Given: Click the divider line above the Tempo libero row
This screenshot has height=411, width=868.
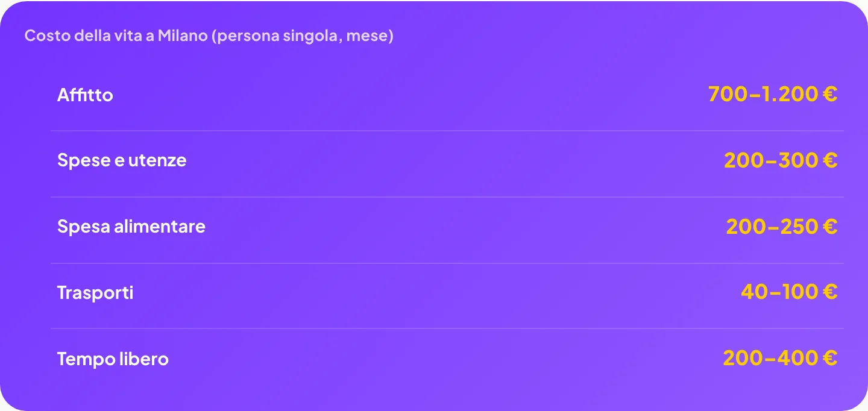Looking at the screenshot, I should [447, 328].
